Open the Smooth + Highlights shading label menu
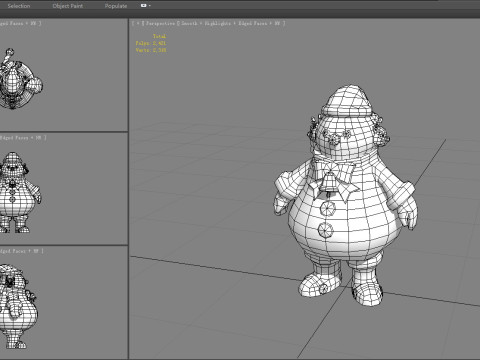Image resolution: width=480 pixels, height=360 pixels. (x=206, y=23)
